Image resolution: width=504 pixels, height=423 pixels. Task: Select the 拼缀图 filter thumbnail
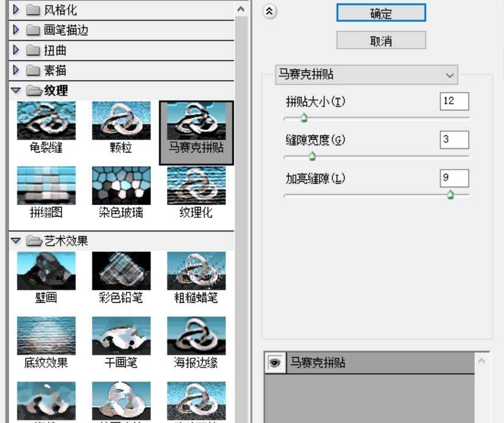click(46, 186)
